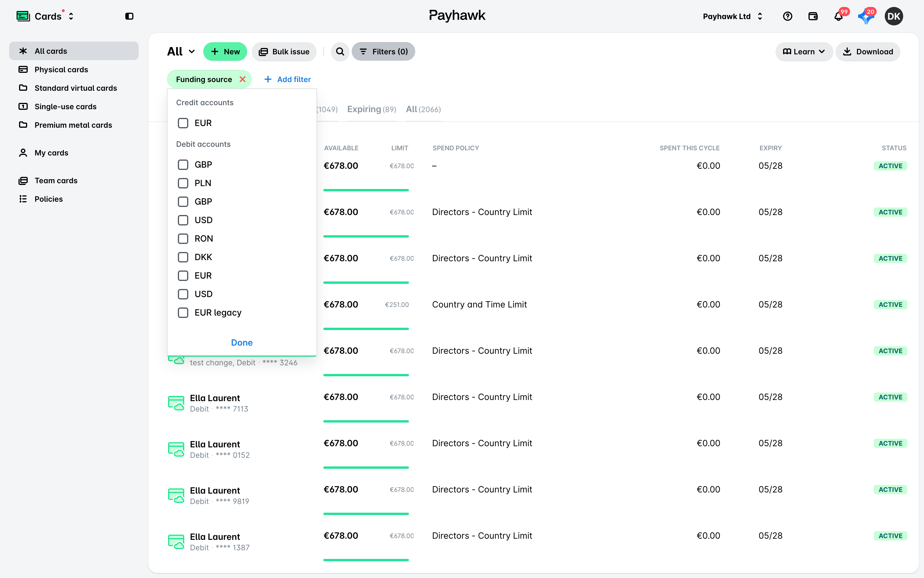Click the green spend bar for card 1387
This screenshot has height=578, width=924.
click(366, 560)
